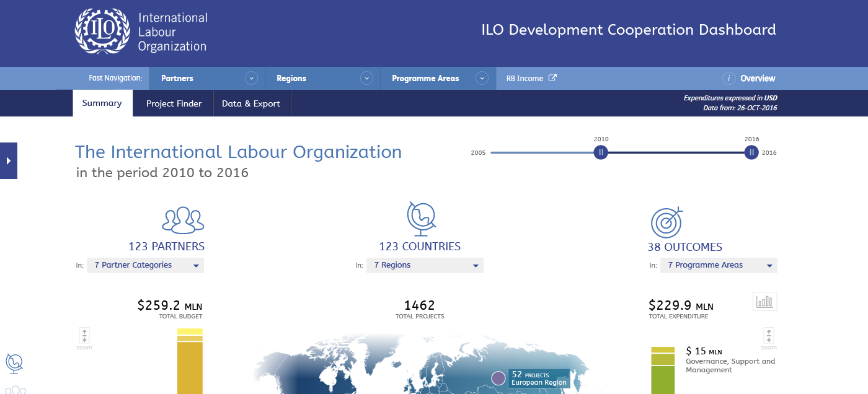
Task: Click the $259.2 MLN total budget value
Action: tap(170, 305)
